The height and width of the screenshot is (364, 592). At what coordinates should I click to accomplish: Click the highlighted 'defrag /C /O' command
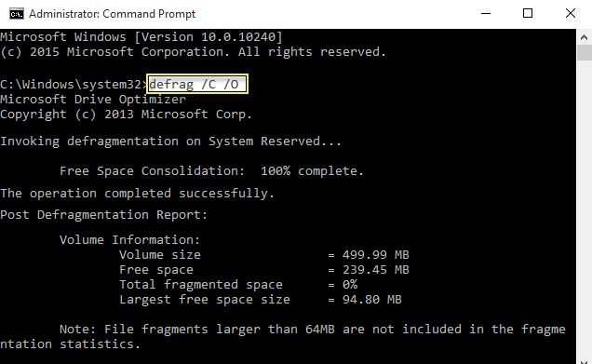197,84
